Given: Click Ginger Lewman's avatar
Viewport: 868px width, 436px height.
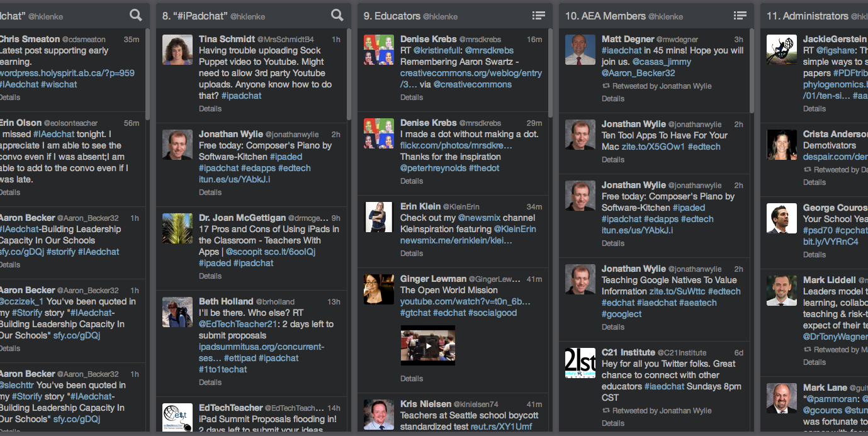Looking at the screenshot, I should click(379, 289).
